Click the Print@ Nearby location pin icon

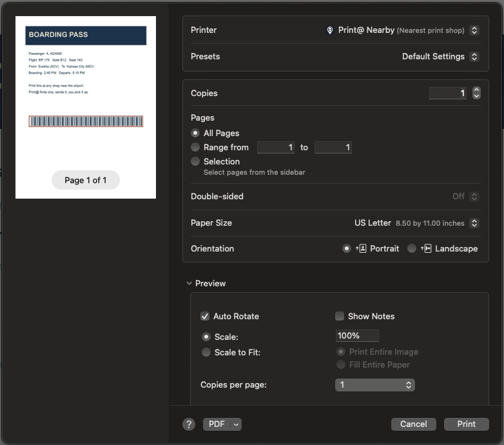point(330,30)
